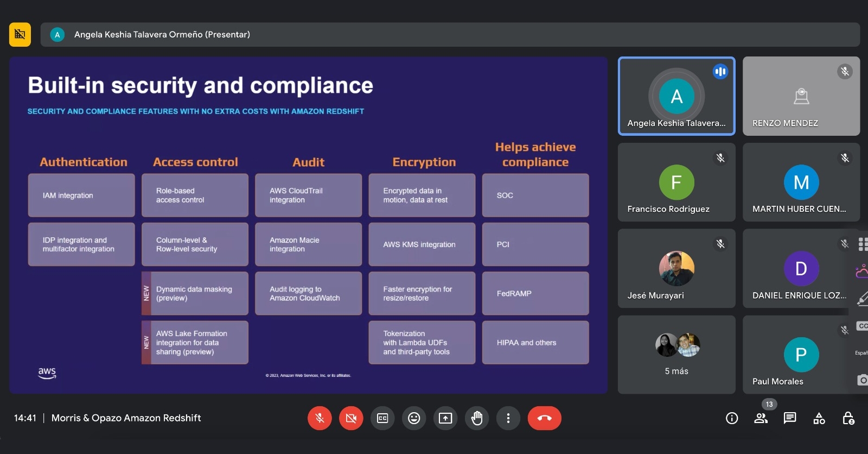Click the slide title 'Built-in security and compliance'
The height and width of the screenshot is (454, 868).
tap(201, 85)
